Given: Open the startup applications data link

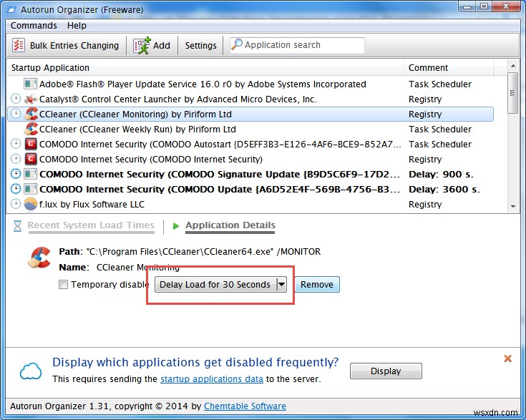Looking at the screenshot, I should point(212,379).
